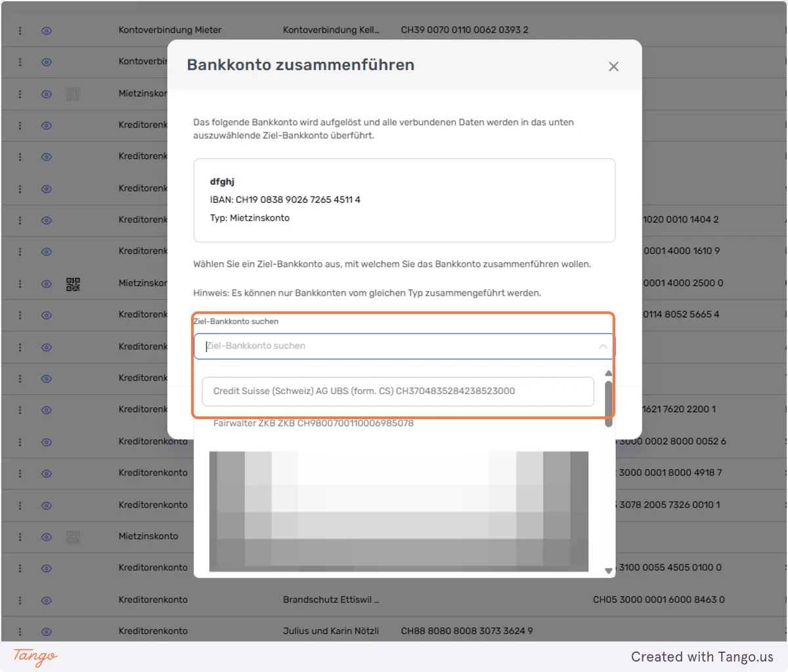Open three-dot menu for Kontoverbindung Mieter row
Screen dimensions: 788x672
pyautogui.click(x=20, y=30)
